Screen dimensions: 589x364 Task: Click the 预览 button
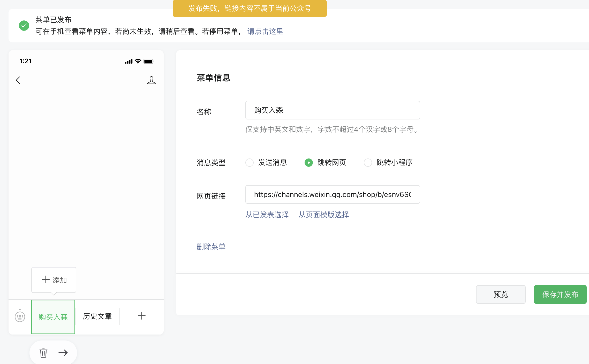point(501,294)
